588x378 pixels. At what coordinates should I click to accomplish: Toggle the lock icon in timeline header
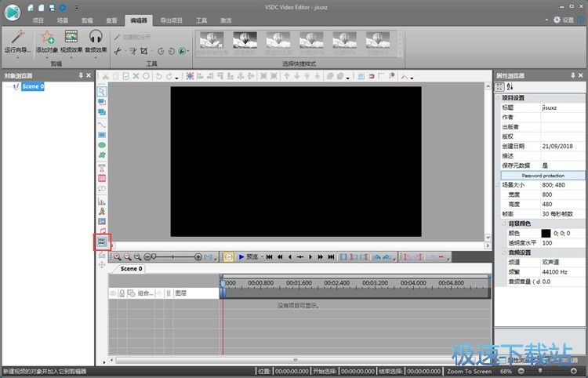click(123, 293)
